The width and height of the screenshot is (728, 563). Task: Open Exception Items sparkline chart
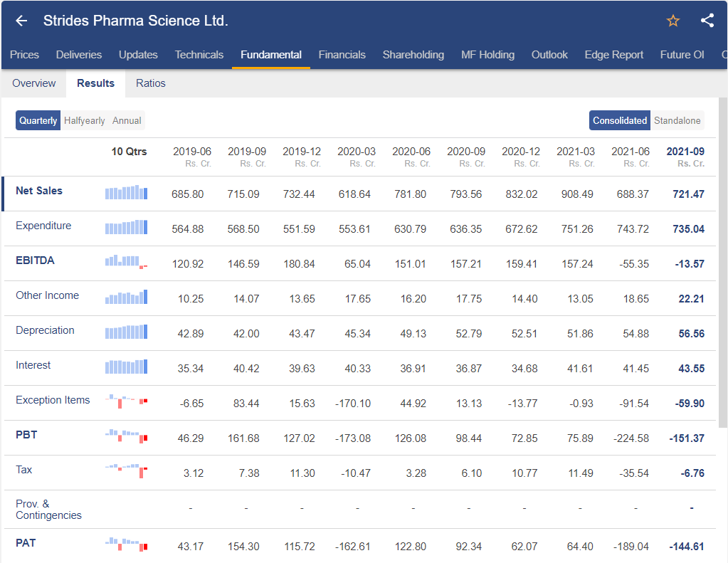pyautogui.click(x=126, y=401)
